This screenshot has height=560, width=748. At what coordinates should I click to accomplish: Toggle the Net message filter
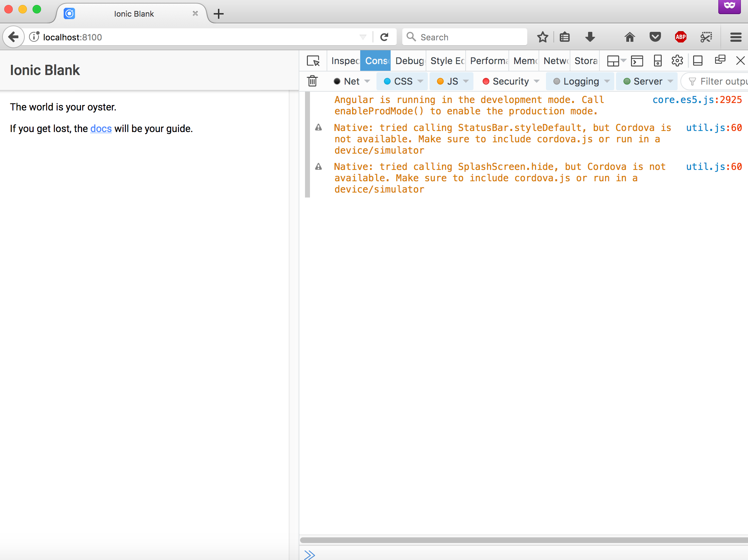point(347,81)
